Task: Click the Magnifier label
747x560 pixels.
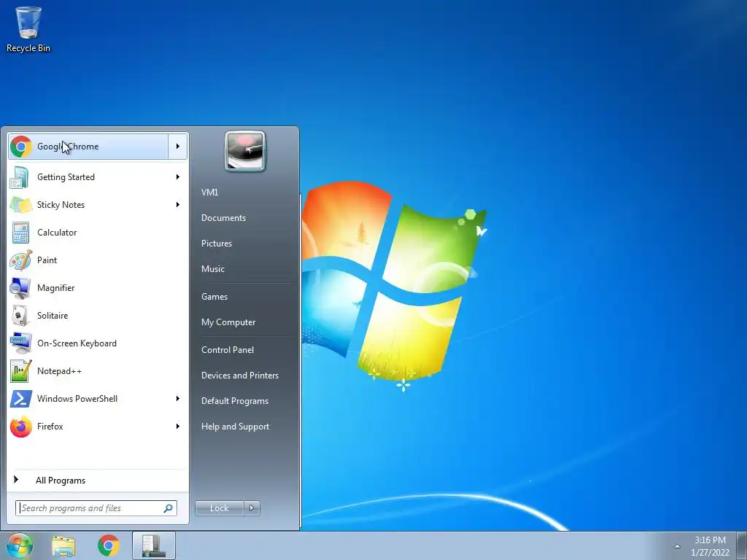Action: coord(55,288)
